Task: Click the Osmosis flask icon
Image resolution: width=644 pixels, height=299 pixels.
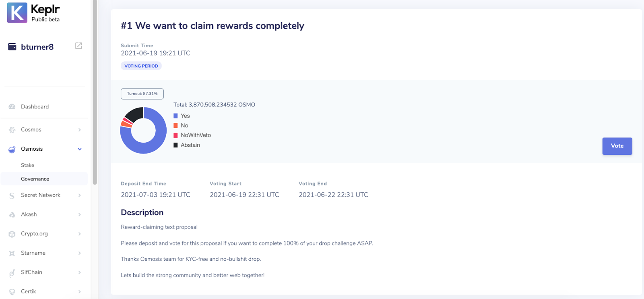Action: pos(12,149)
